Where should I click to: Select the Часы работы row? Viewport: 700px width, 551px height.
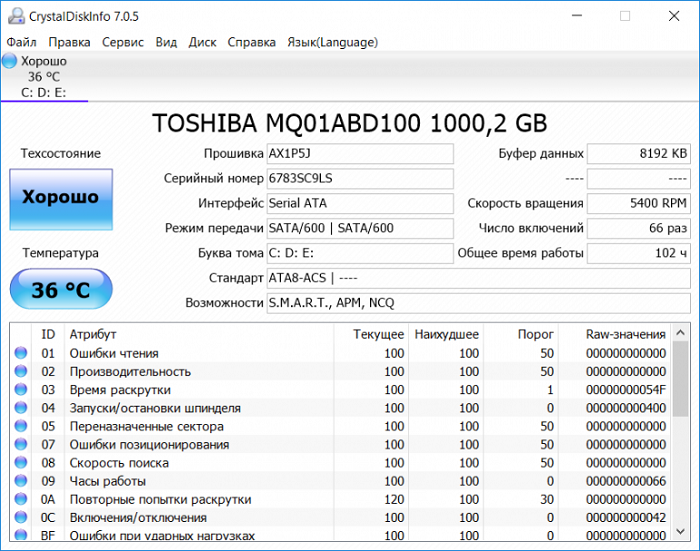point(340,481)
